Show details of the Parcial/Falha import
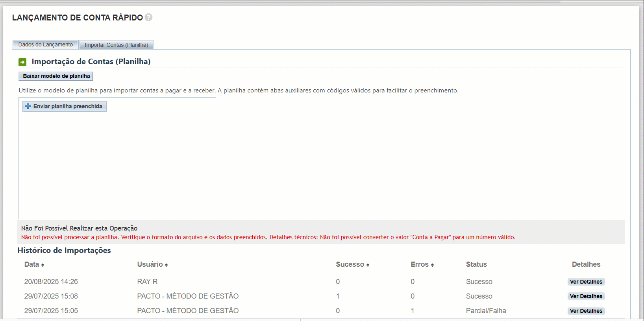This screenshot has width=644, height=321. pyautogui.click(x=586, y=311)
